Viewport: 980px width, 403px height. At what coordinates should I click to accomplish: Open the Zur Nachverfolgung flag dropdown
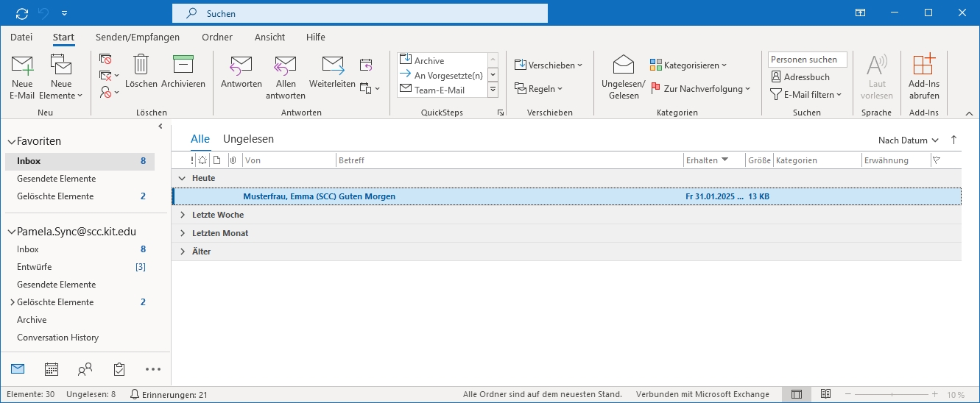click(x=700, y=89)
